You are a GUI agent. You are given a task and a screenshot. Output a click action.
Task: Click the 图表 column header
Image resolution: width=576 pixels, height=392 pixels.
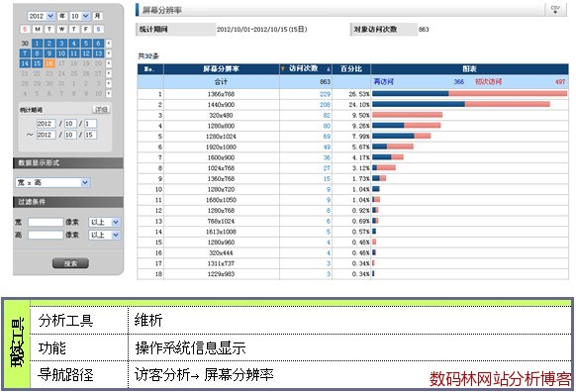[x=469, y=68]
